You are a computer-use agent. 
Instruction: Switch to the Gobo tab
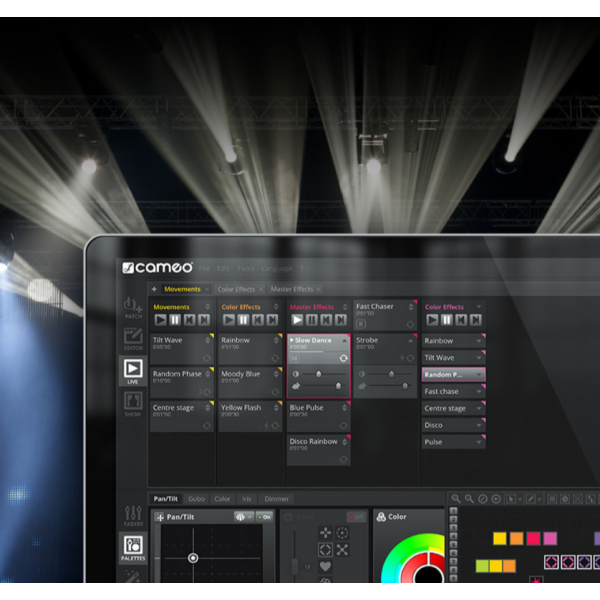(196, 499)
